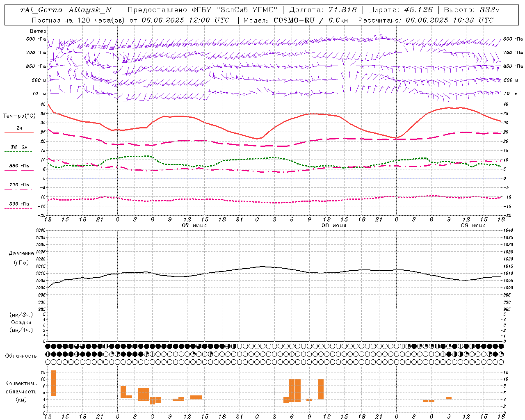Click the (мм/3ч.) precipitation unit label
The image size is (525, 420).
click(x=21, y=315)
